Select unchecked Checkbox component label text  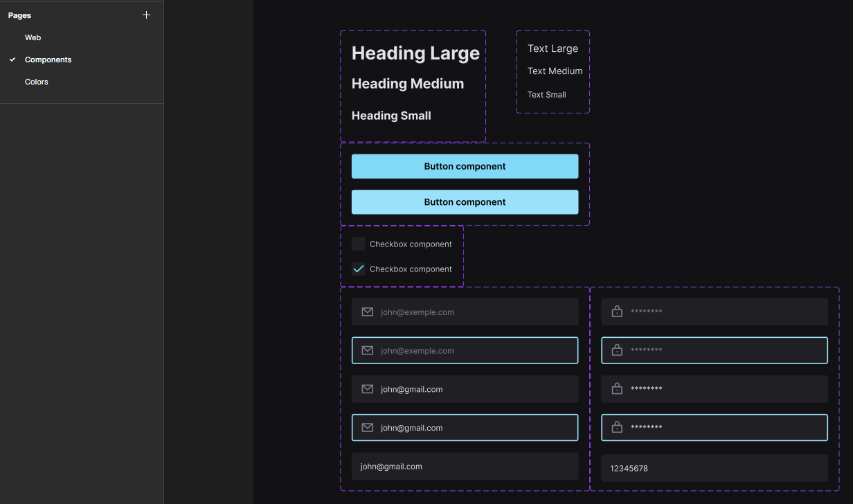tap(411, 244)
